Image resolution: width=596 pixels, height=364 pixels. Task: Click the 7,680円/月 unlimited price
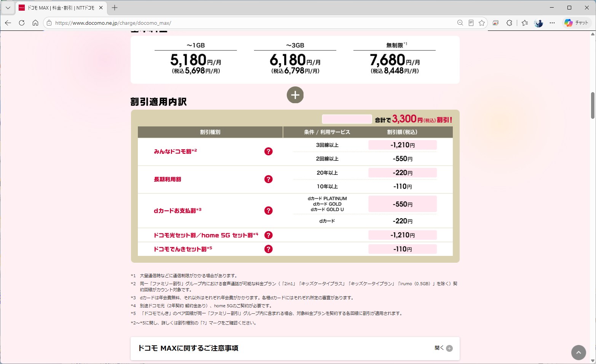coord(395,60)
